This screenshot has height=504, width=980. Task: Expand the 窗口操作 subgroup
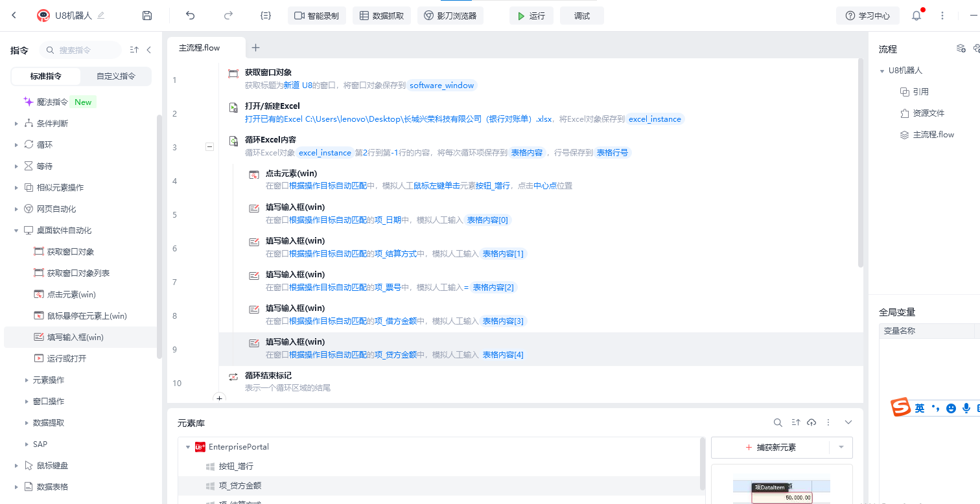pyautogui.click(x=27, y=401)
